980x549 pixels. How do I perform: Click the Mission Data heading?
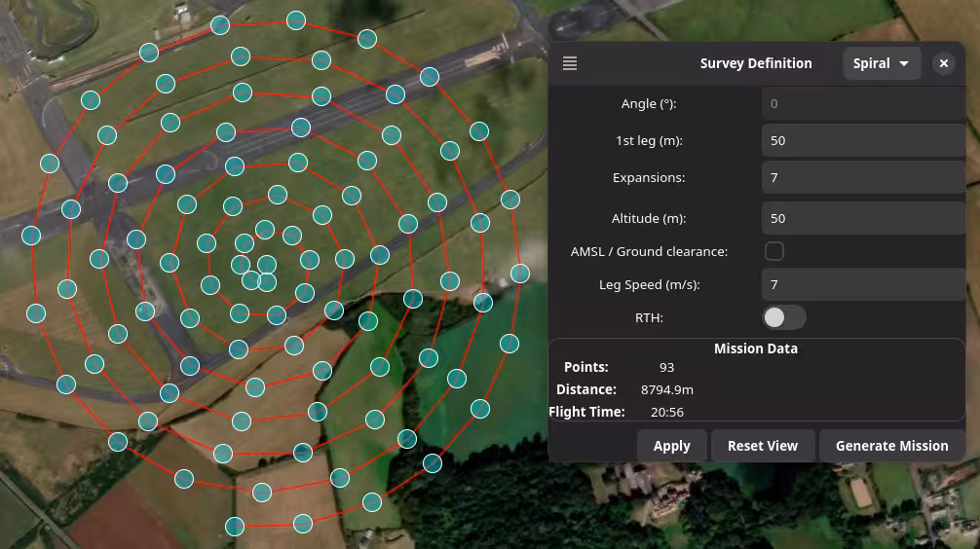[x=755, y=348]
